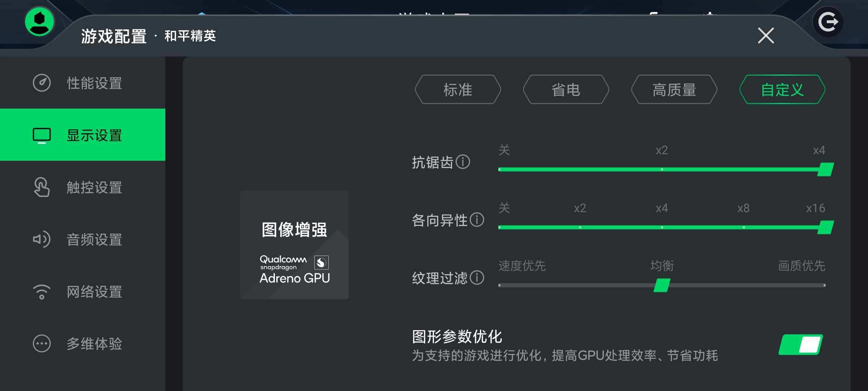Show info tooltip for 抗锯齿
The height and width of the screenshot is (391, 868).
click(x=463, y=162)
